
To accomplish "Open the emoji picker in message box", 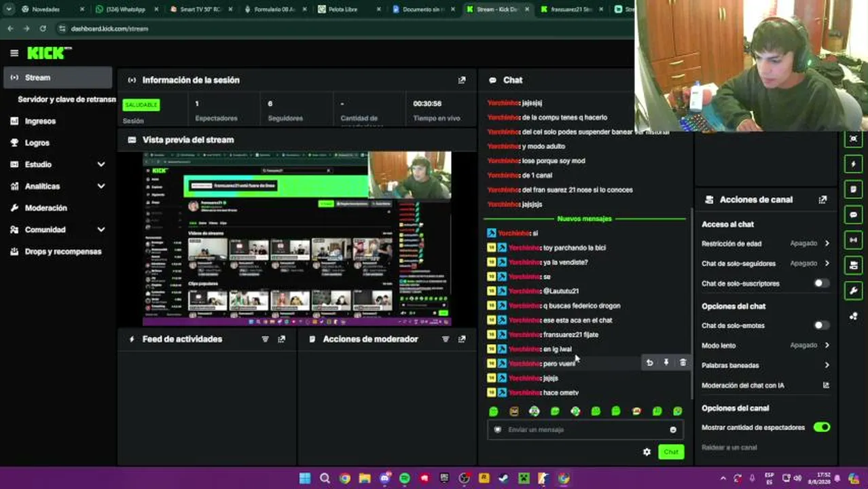I will [673, 429].
